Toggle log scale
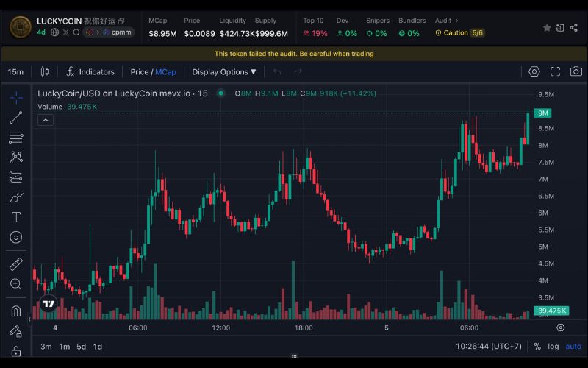Screen dimensions: 588x368 553,346
